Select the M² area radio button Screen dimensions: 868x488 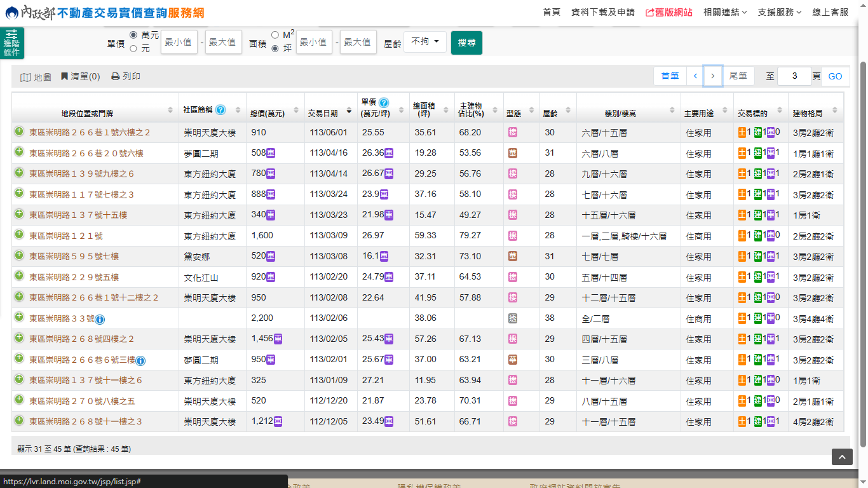pyautogui.click(x=275, y=35)
